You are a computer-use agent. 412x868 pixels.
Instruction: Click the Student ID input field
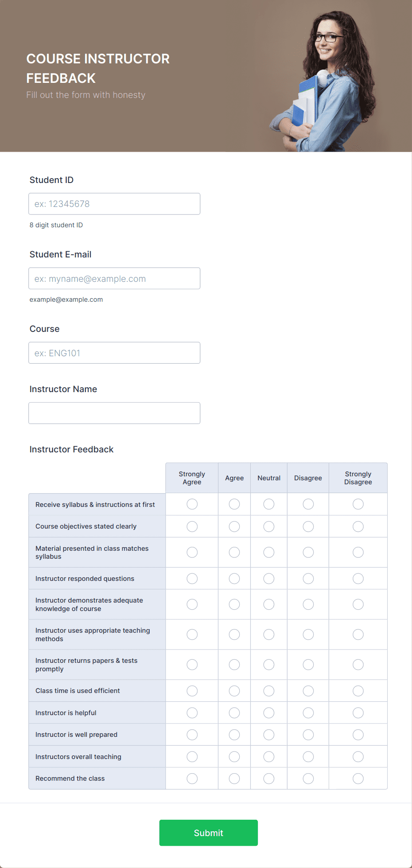114,204
